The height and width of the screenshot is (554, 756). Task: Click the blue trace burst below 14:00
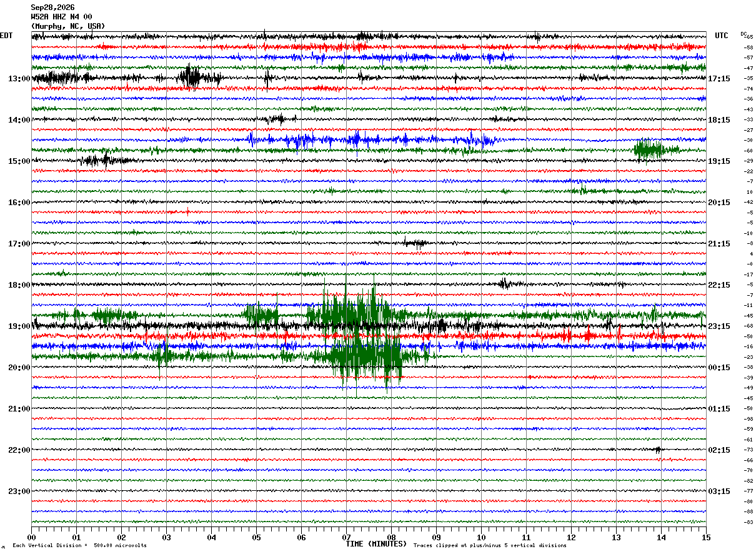click(369, 139)
